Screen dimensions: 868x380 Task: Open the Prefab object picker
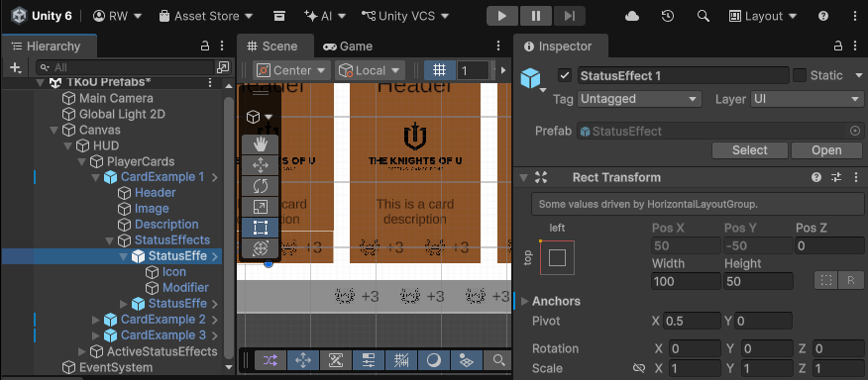click(x=855, y=131)
